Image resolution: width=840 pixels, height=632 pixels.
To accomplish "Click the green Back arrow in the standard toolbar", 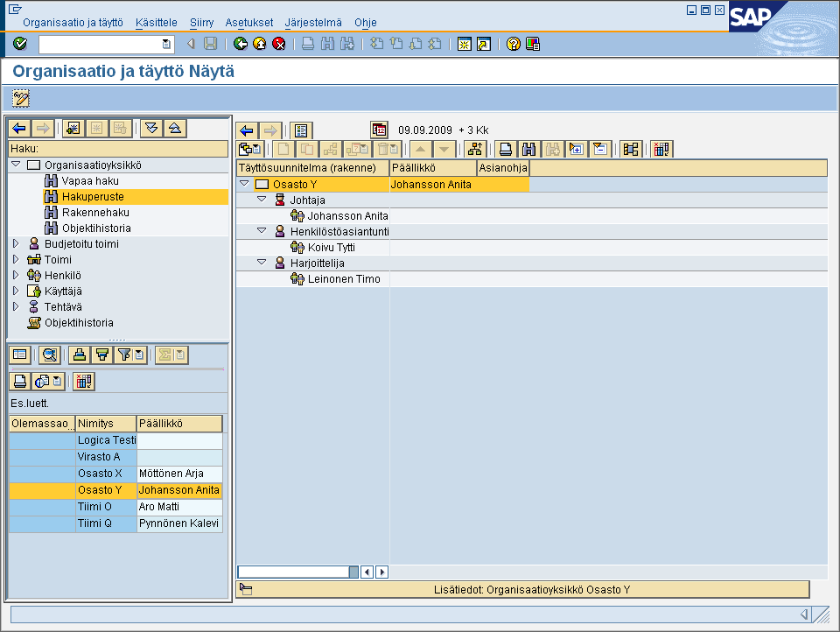I will [241, 44].
